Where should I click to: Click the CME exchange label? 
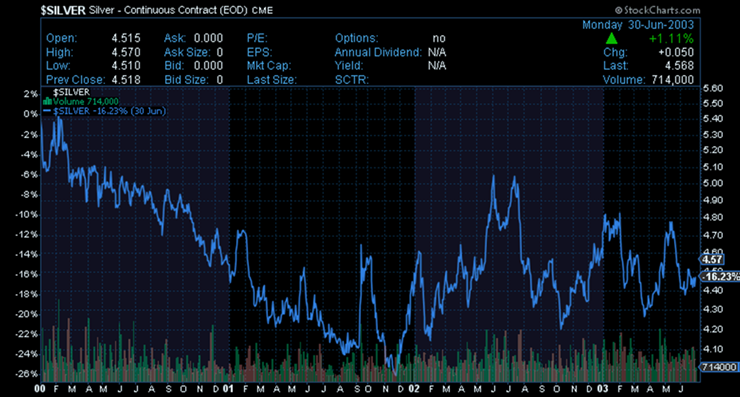pos(262,11)
